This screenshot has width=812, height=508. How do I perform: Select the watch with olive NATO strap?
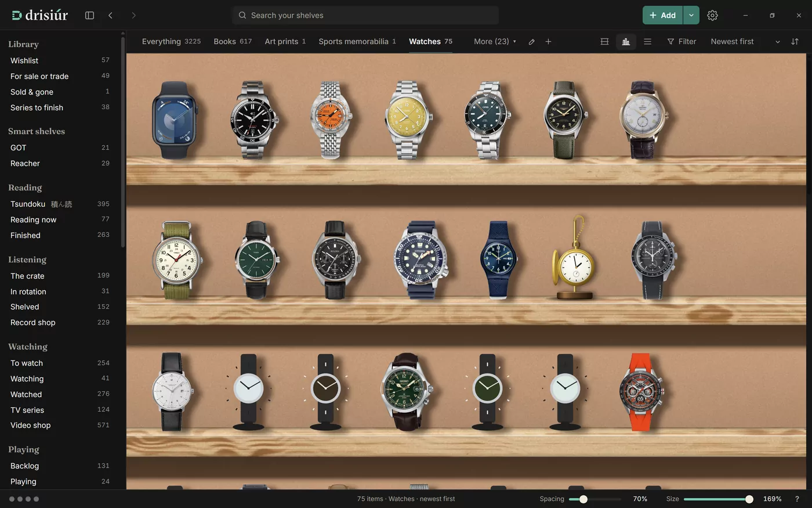point(177,260)
